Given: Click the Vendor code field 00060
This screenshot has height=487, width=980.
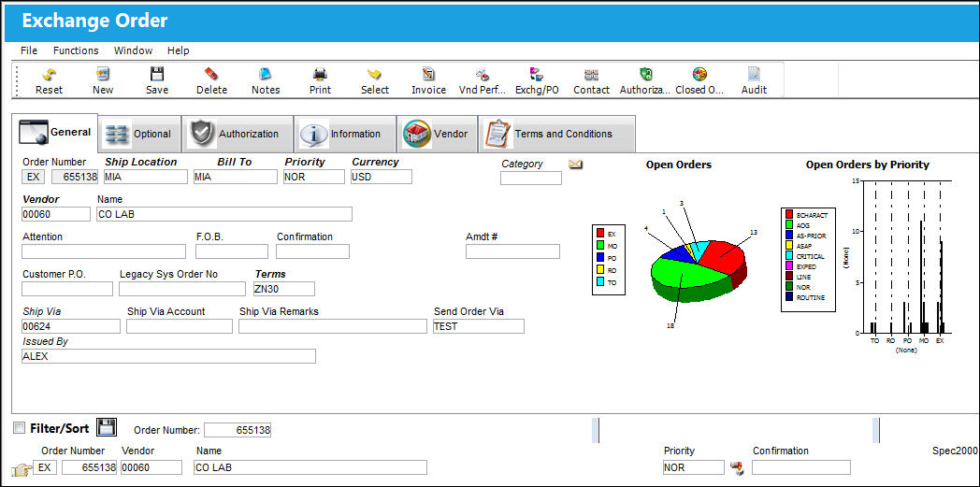Looking at the screenshot, I should 56,214.
